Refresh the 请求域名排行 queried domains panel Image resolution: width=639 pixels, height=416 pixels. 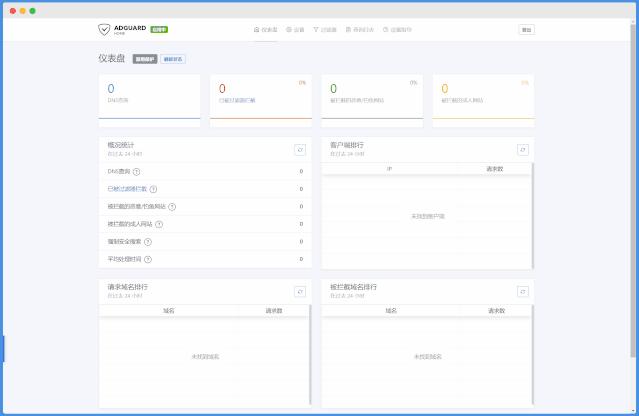pyautogui.click(x=299, y=291)
